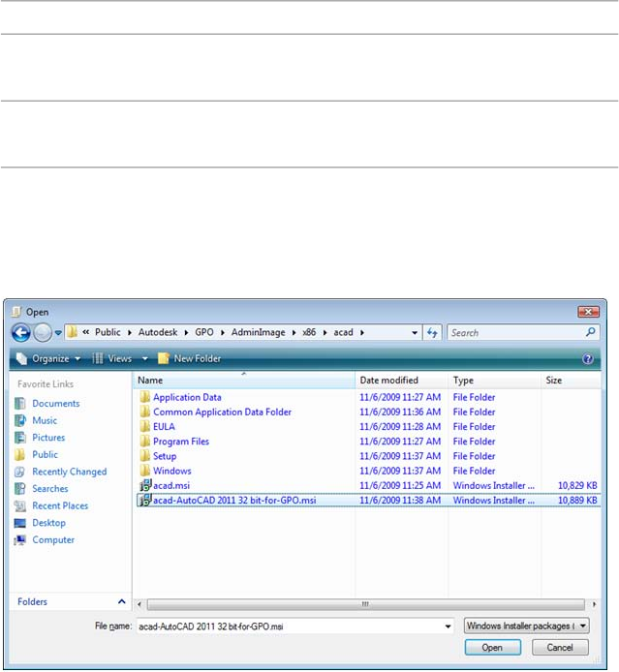
Task: Click the installer icon of acad.msi
Action: (145, 485)
